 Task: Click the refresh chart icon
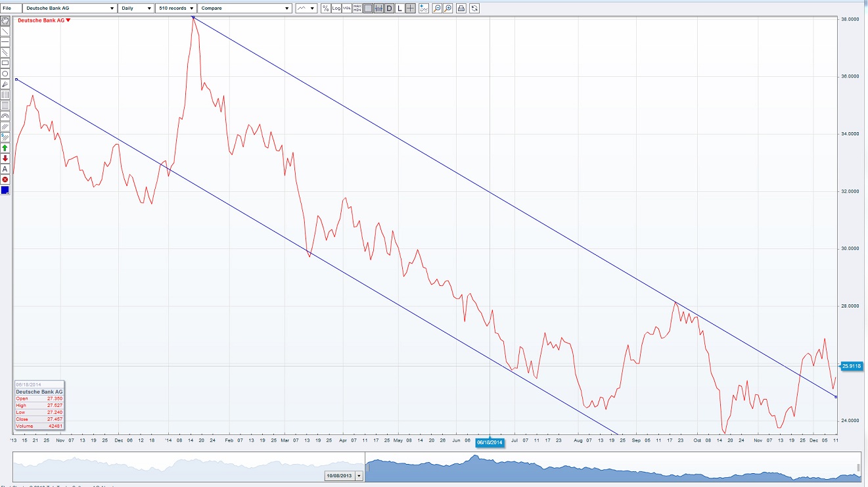tap(474, 8)
